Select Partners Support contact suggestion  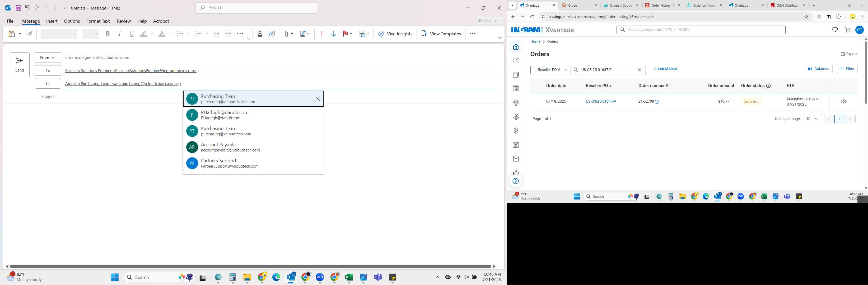[x=253, y=163]
